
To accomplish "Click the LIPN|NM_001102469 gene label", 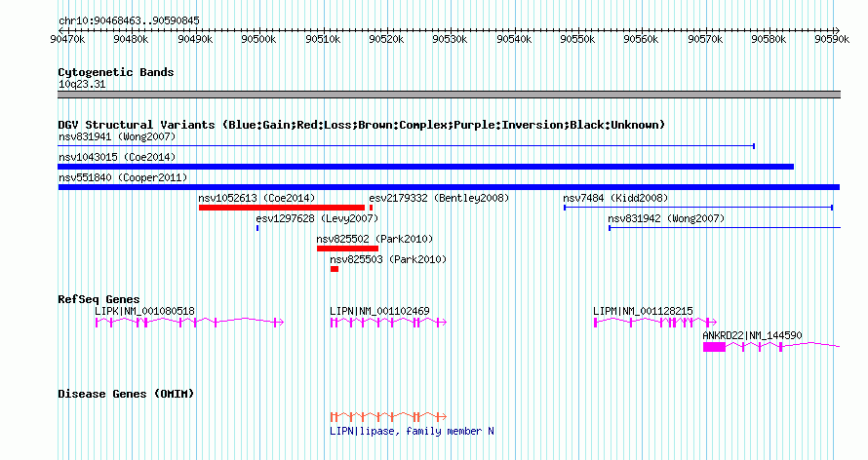I will tap(379, 311).
